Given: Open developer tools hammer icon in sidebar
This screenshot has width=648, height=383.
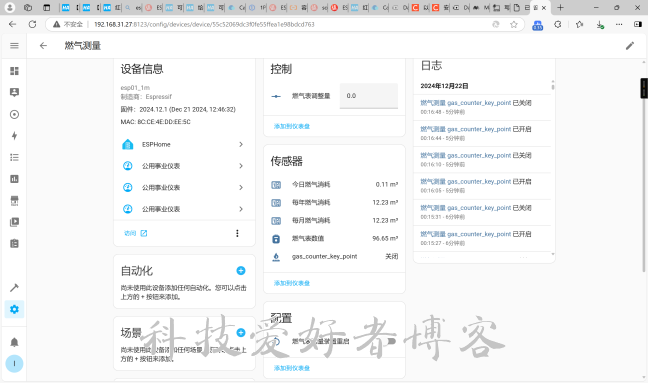Looking at the screenshot, I should point(14,288).
